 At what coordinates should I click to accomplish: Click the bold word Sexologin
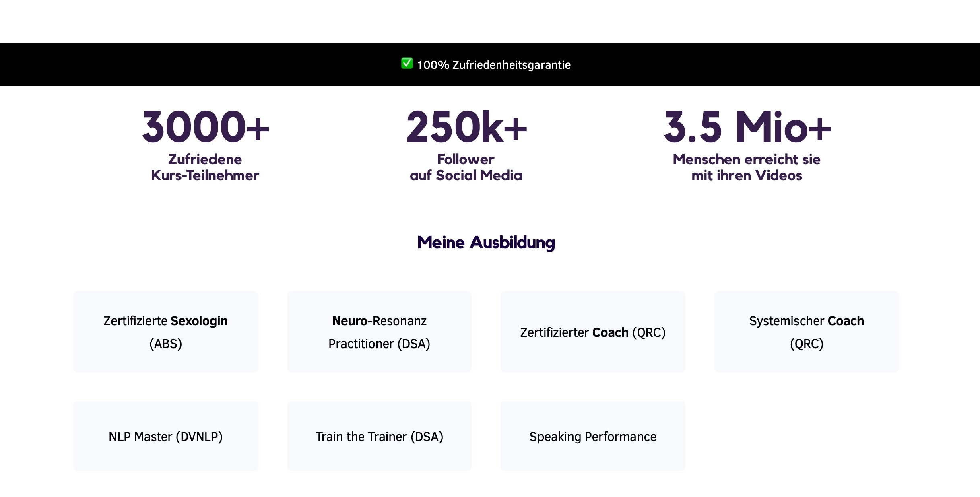pos(199,321)
